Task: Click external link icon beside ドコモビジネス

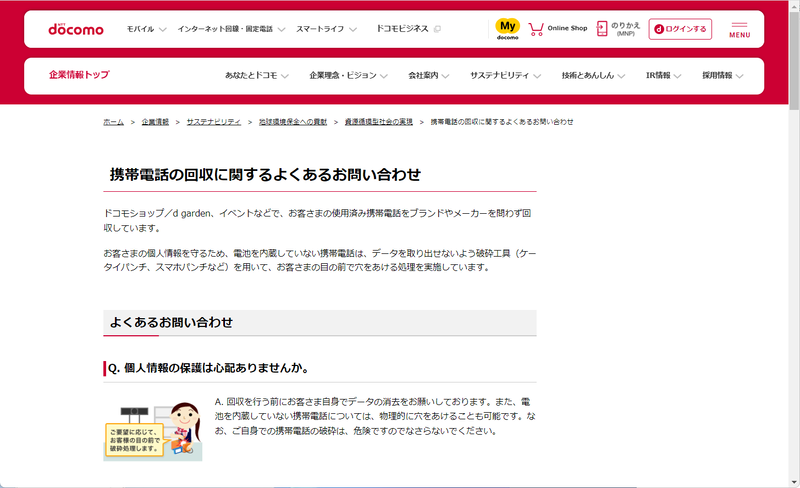Action: (x=437, y=29)
